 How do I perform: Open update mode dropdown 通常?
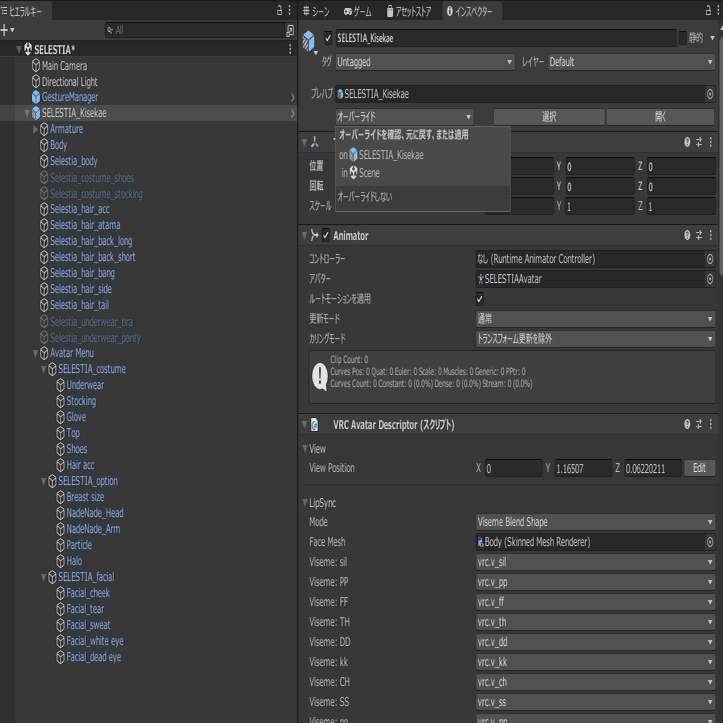coord(595,319)
